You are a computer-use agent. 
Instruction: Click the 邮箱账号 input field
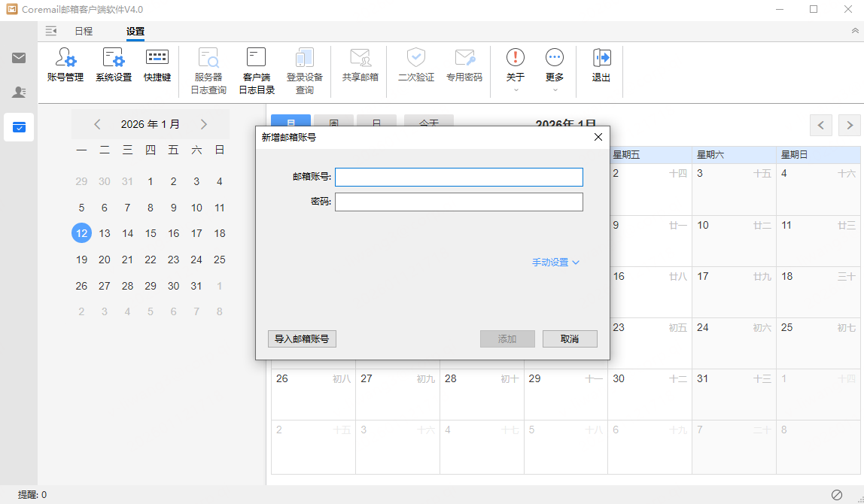point(459,177)
